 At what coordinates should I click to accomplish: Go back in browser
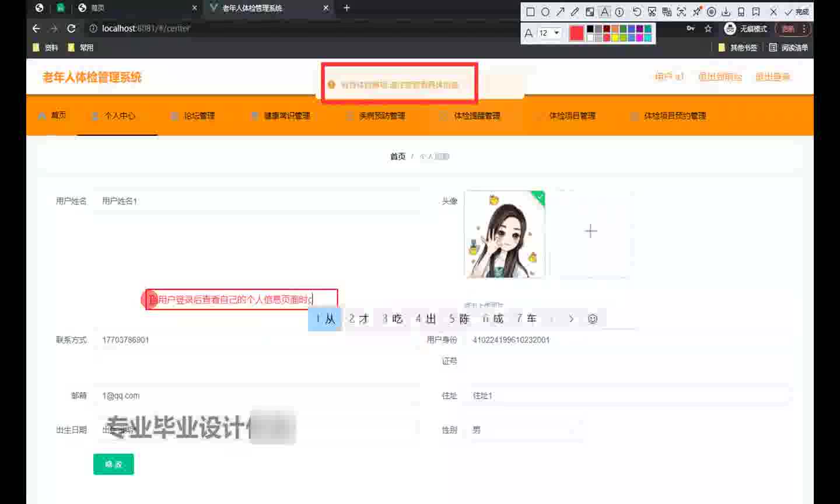point(36,28)
